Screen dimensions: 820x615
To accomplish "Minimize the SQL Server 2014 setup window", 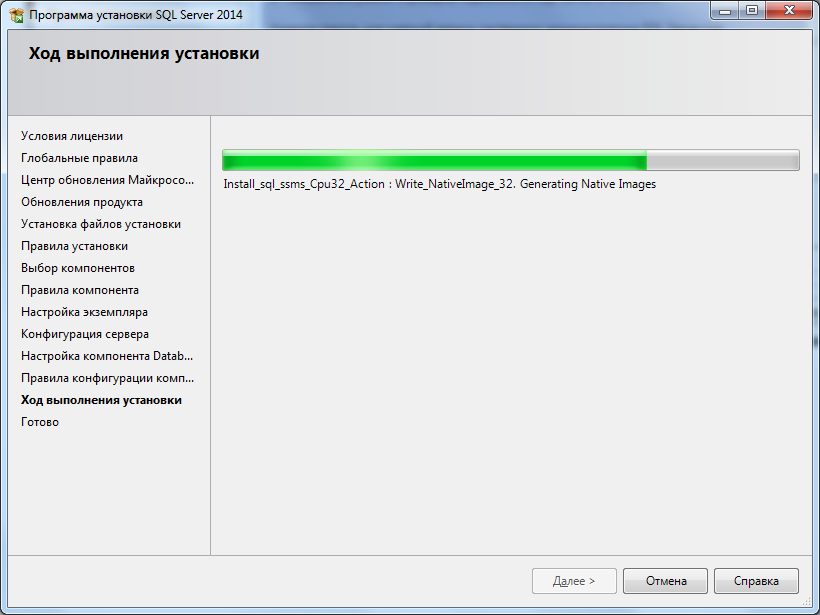I will 724,11.
